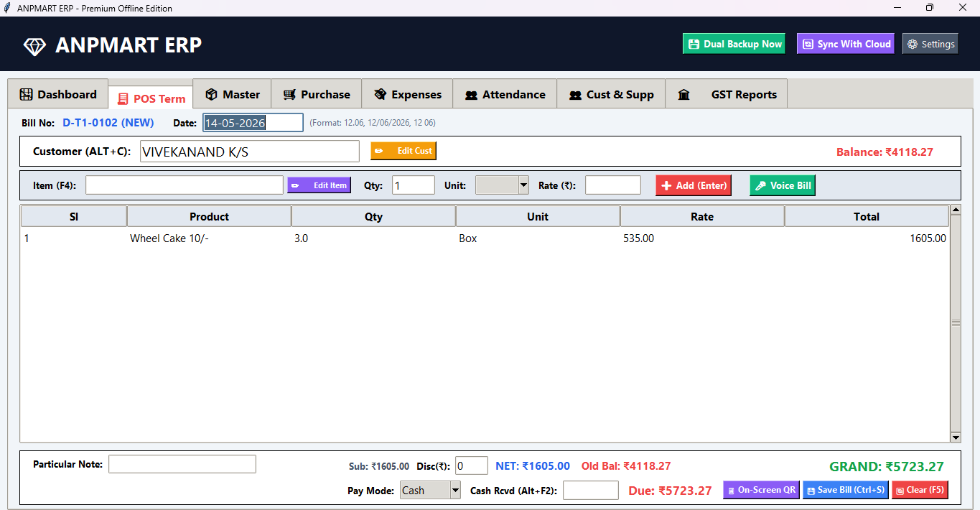Click the Balance ₹4118.27 label
The image size is (980, 510).
click(x=885, y=152)
